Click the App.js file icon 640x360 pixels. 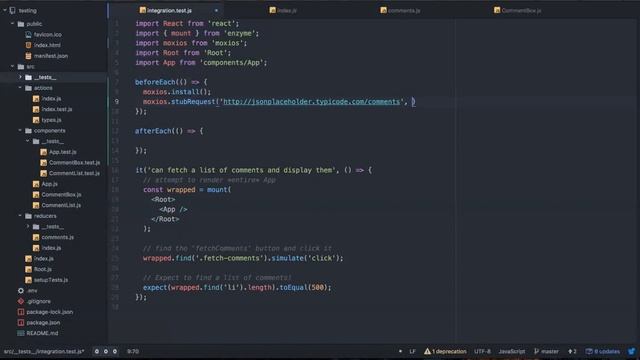36,184
